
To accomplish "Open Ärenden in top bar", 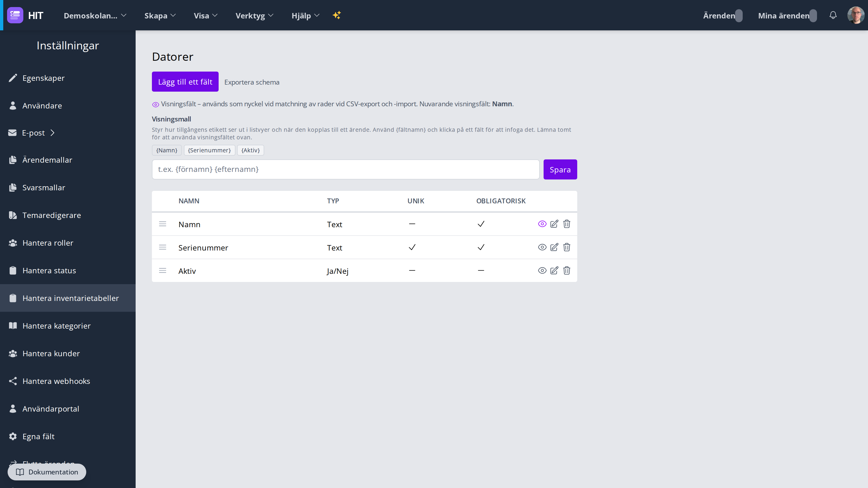I will pyautogui.click(x=723, y=15).
